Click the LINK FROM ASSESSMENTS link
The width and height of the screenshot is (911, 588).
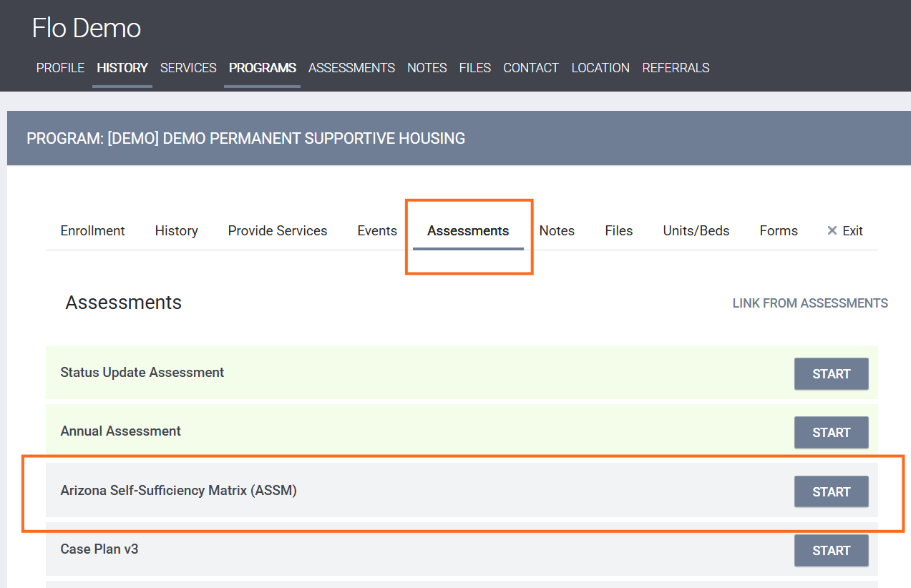(x=810, y=303)
